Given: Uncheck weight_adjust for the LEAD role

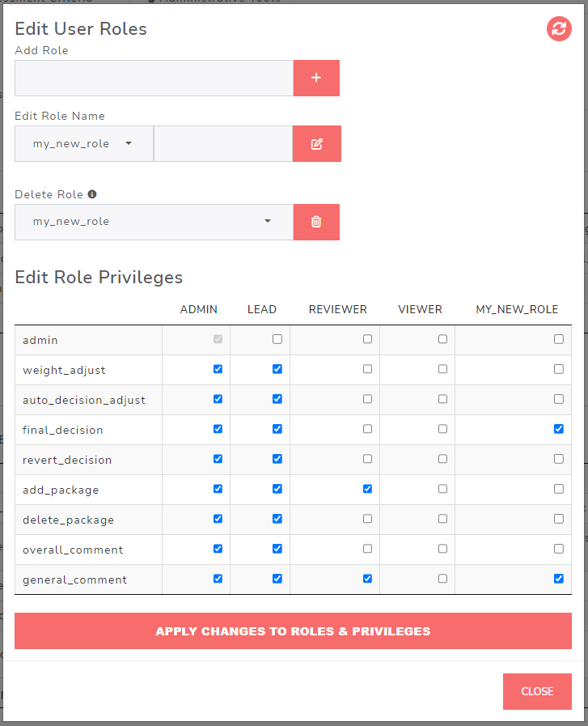Looking at the screenshot, I should (x=277, y=369).
